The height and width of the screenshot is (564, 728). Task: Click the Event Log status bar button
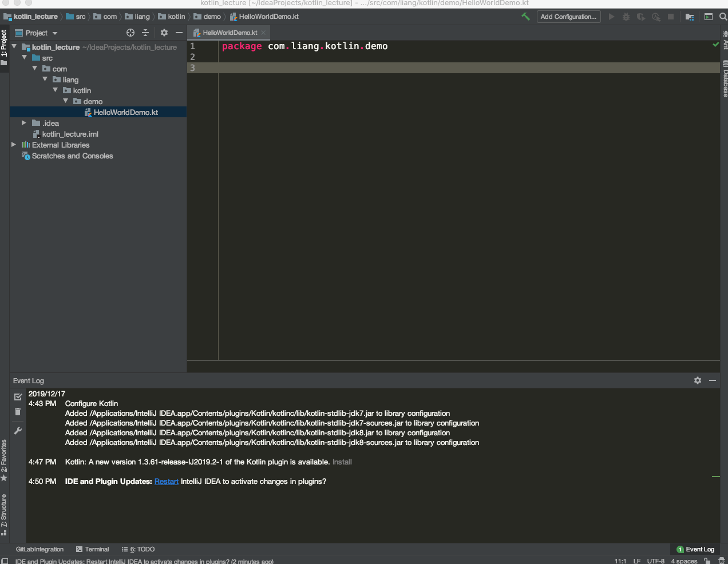(695, 549)
